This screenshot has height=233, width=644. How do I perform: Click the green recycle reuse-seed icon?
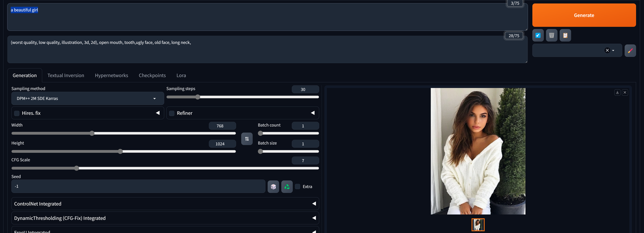coord(287,187)
